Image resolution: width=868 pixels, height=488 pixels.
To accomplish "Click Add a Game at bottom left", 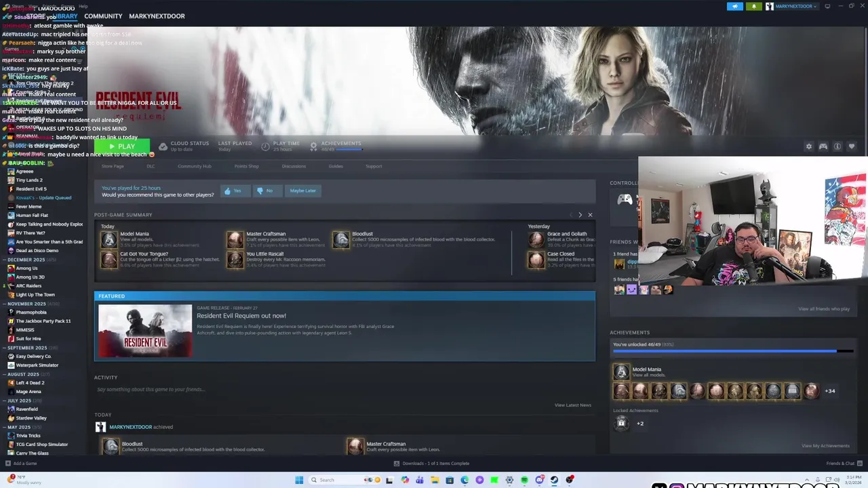I will pyautogui.click(x=21, y=464).
